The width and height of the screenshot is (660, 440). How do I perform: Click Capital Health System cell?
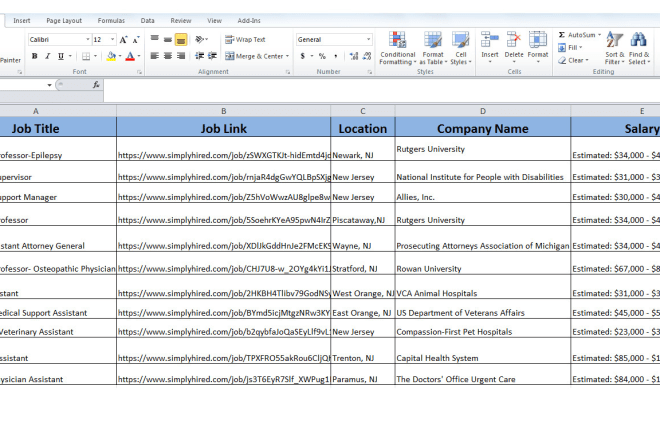(x=483, y=351)
